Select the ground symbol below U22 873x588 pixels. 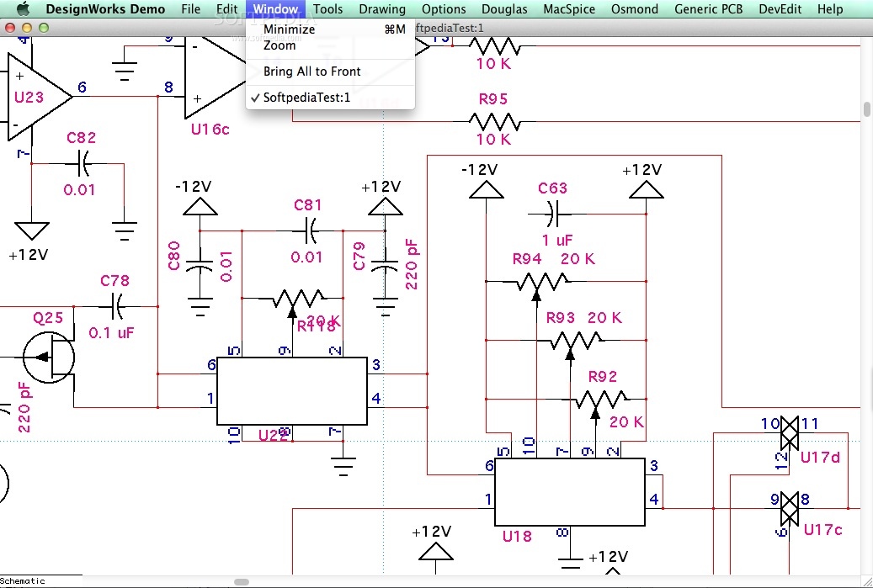(343, 466)
